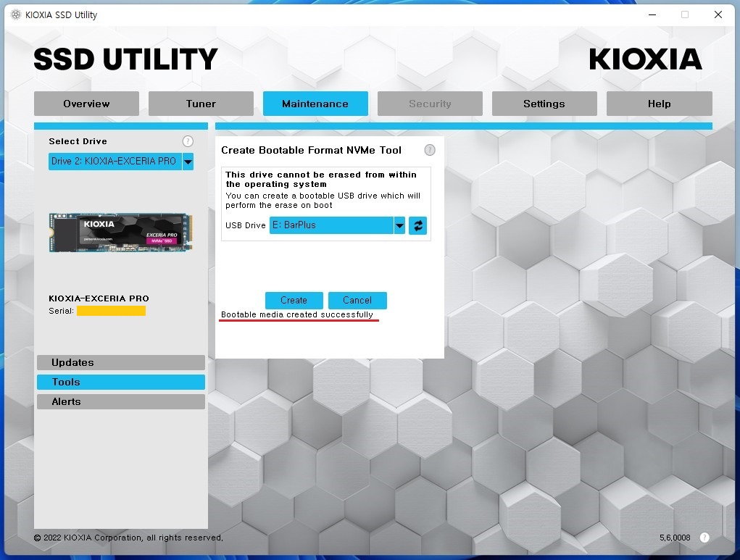This screenshot has width=740, height=560.
Task: Open the Updates section
Action: tap(121, 362)
